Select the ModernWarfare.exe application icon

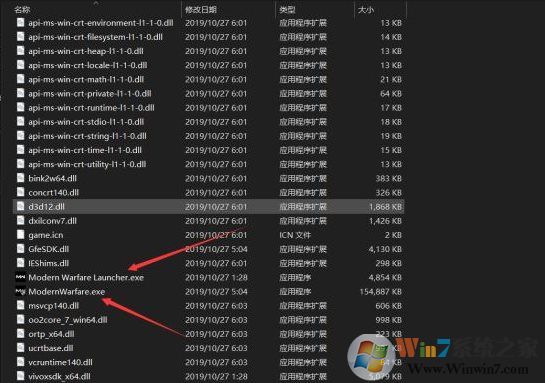click(21, 292)
